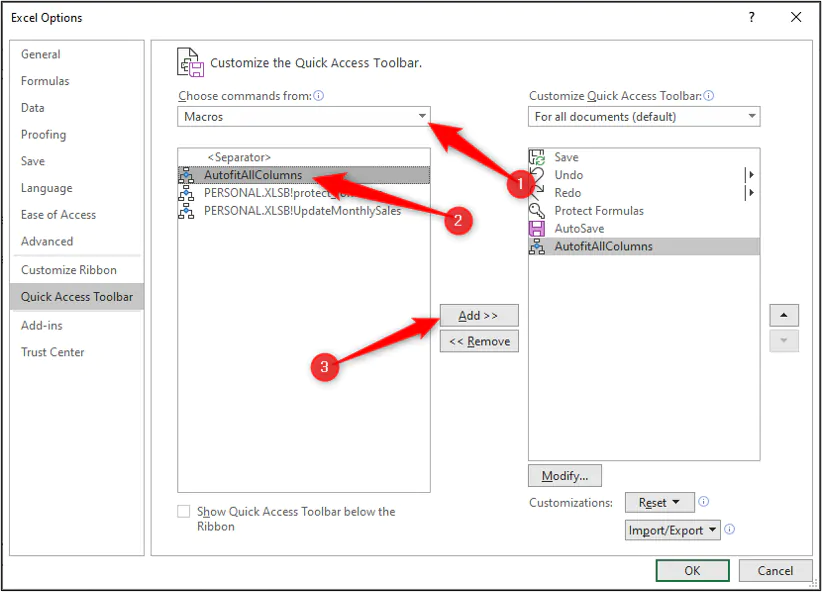Screen dimensions: 822x592
Task: Click the Customize Quick Access Toolbar header icon
Action: coord(190,62)
